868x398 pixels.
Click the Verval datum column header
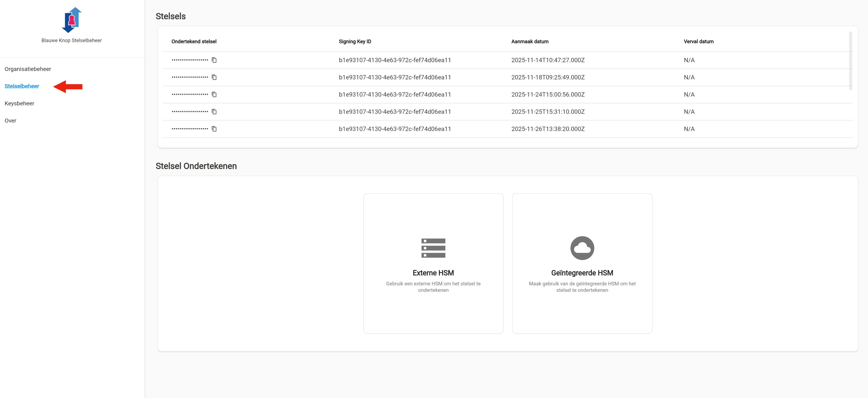tap(699, 42)
